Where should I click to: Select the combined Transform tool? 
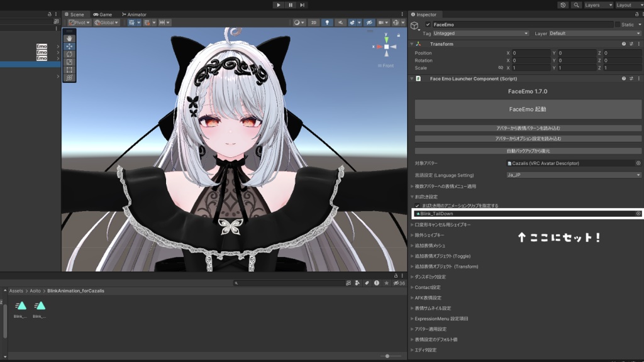[x=69, y=77]
